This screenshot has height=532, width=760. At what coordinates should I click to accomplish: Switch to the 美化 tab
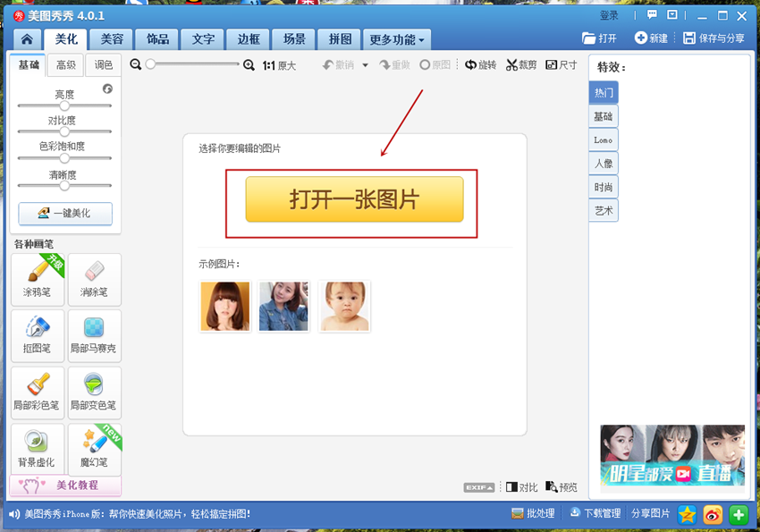(x=66, y=39)
